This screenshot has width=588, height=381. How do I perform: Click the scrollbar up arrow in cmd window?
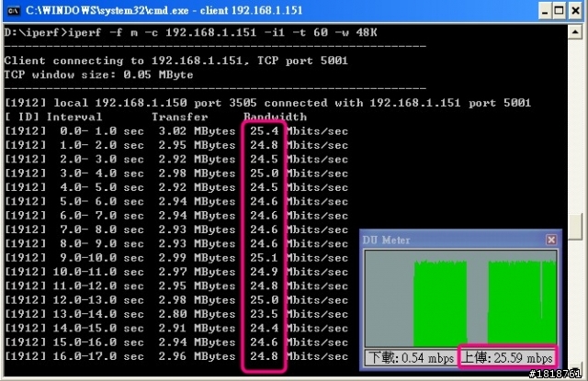click(x=575, y=32)
